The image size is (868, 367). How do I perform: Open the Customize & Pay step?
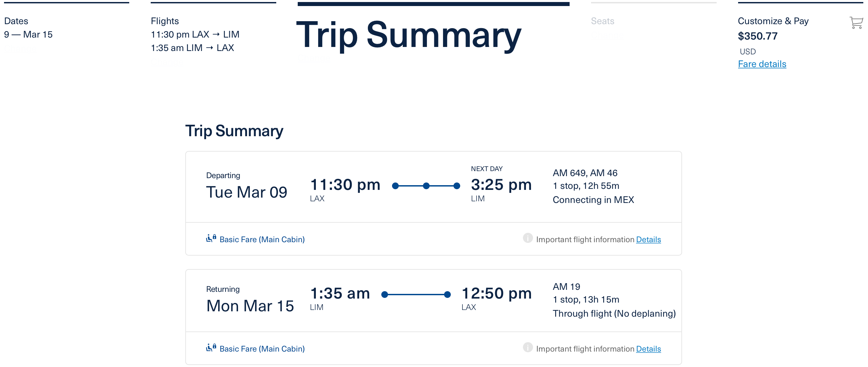tap(773, 21)
